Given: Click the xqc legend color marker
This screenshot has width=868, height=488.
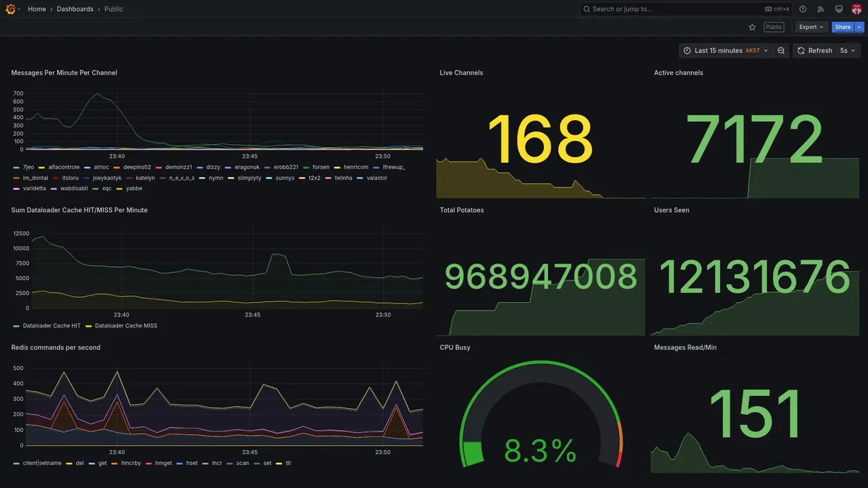Looking at the screenshot, I should [x=95, y=188].
